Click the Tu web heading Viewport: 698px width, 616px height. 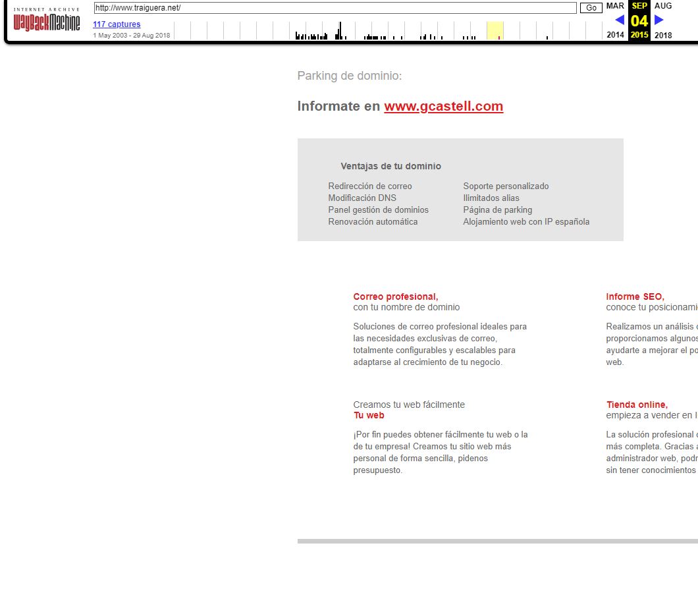(369, 415)
